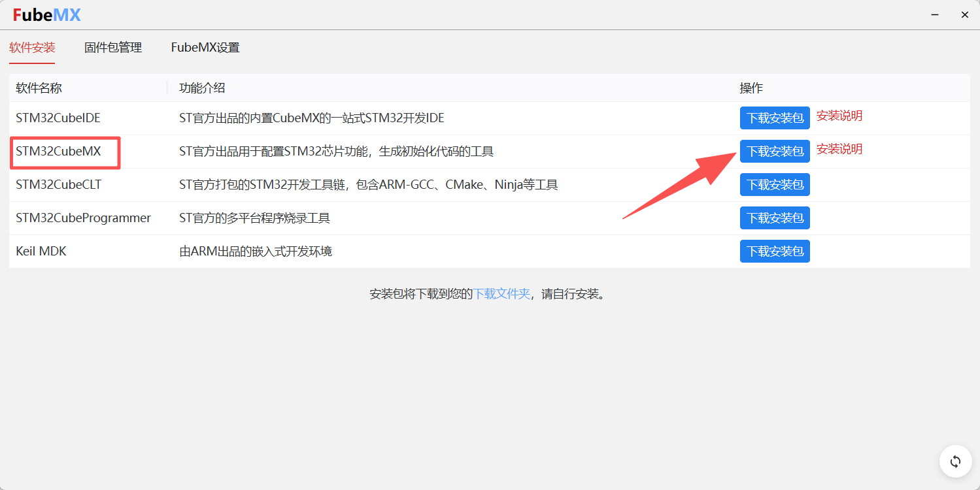This screenshot has width=980, height=490.
Task: Download the Keil MDK installer package
Action: tap(775, 252)
